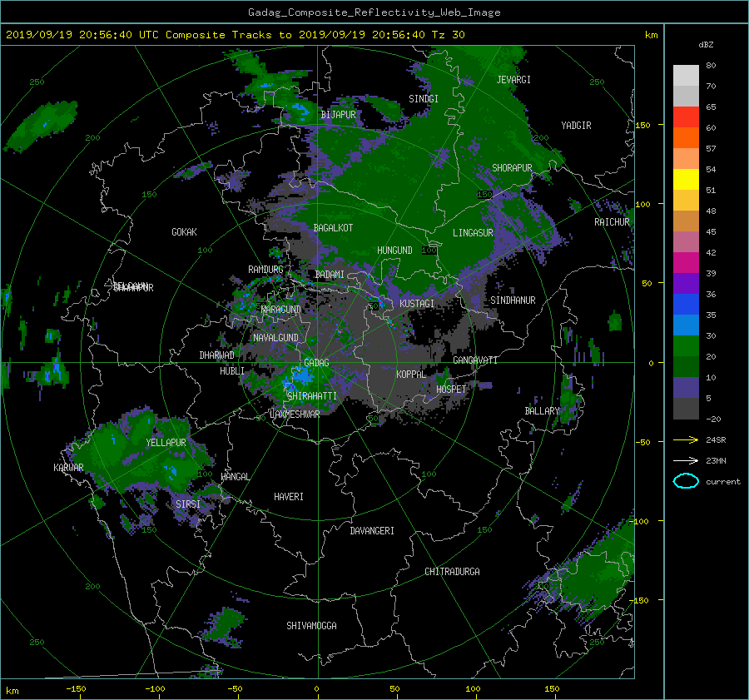Click the SINDHANUR city label
The height and width of the screenshot is (700, 749).
tap(513, 300)
